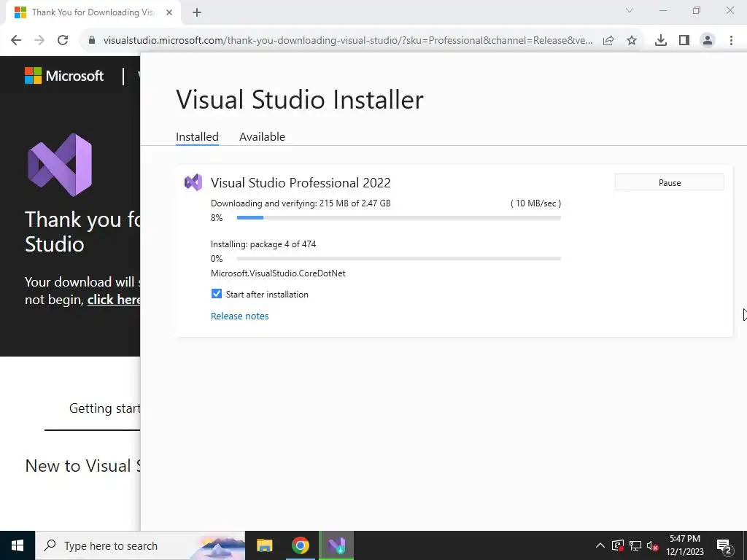The width and height of the screenshot is (747, 560).
Task: Reload the page with the refresh icon
Action: point(63,40)
